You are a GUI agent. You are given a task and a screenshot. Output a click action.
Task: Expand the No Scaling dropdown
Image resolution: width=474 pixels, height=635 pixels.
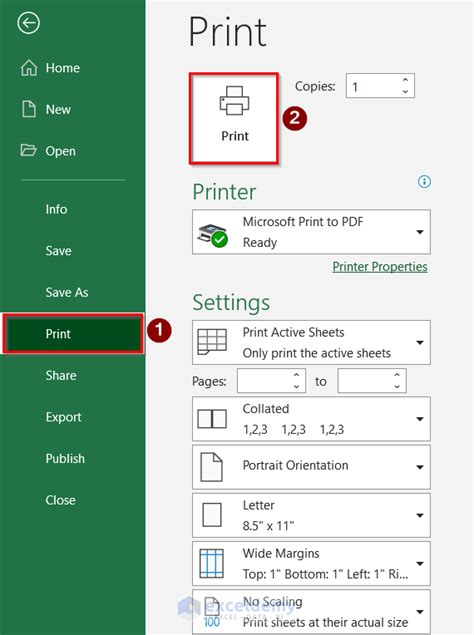tap(420, 612)
